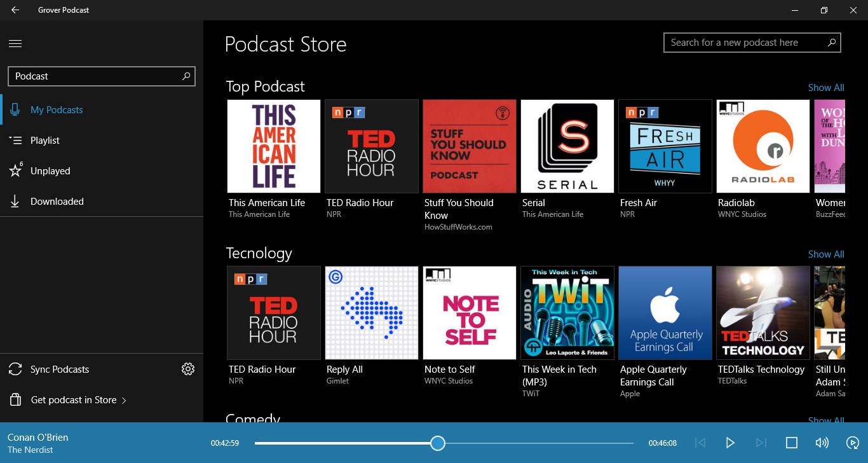Stop playback with the stop icon

[x=790, y=443]
